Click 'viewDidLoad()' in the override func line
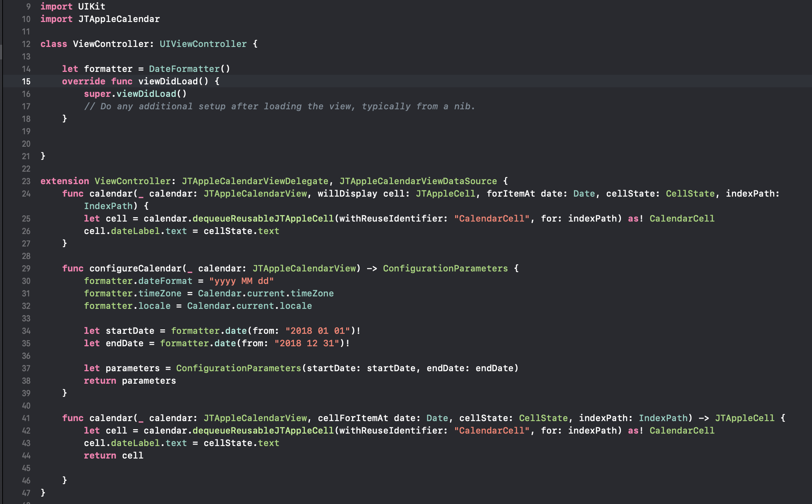The width and height of the screenshot is (812, 504). click(x=173, y=81)
